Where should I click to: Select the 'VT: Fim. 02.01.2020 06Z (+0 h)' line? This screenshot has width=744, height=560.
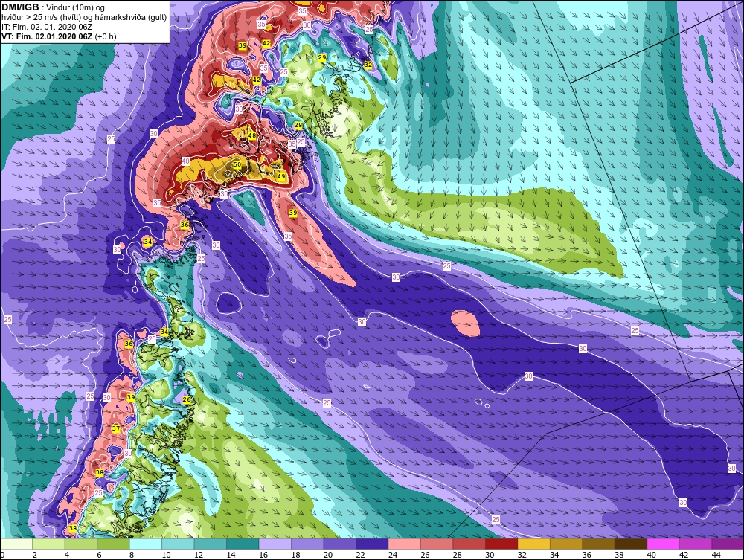pyautogui.click(x=59, y=36)
